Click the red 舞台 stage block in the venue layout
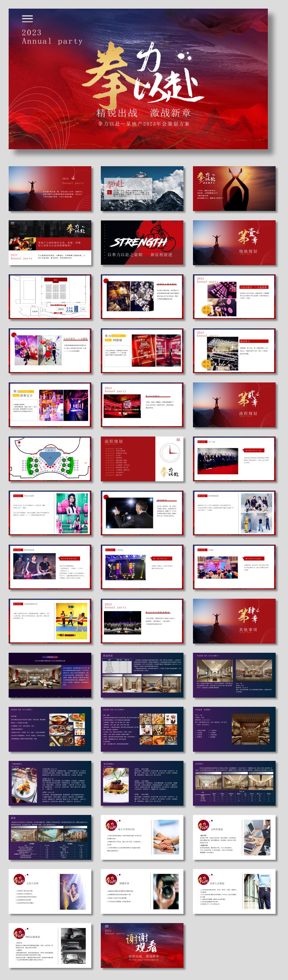288x980 pixels. pos(56,280)
